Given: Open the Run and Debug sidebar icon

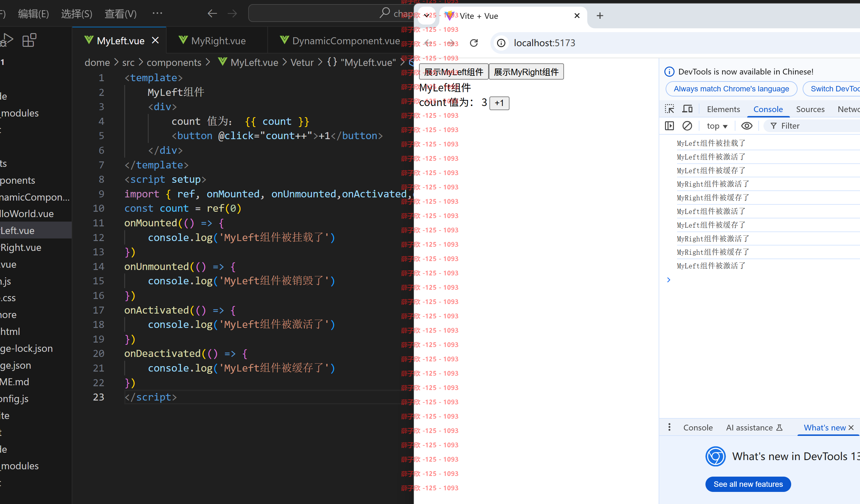Looking at the screenshot, I should click(x=6, y=40).
